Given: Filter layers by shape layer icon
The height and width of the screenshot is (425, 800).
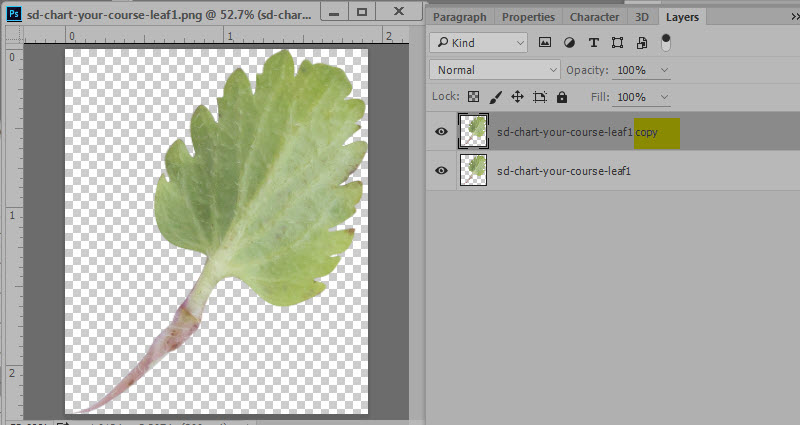Looking at the screenshot, I should click(618, 43).
